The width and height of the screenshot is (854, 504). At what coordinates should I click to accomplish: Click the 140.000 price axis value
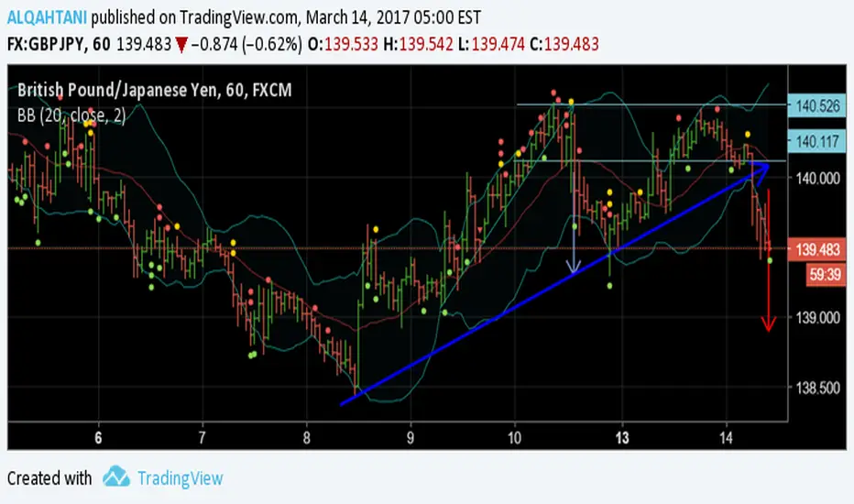click(x=817, y=178)
